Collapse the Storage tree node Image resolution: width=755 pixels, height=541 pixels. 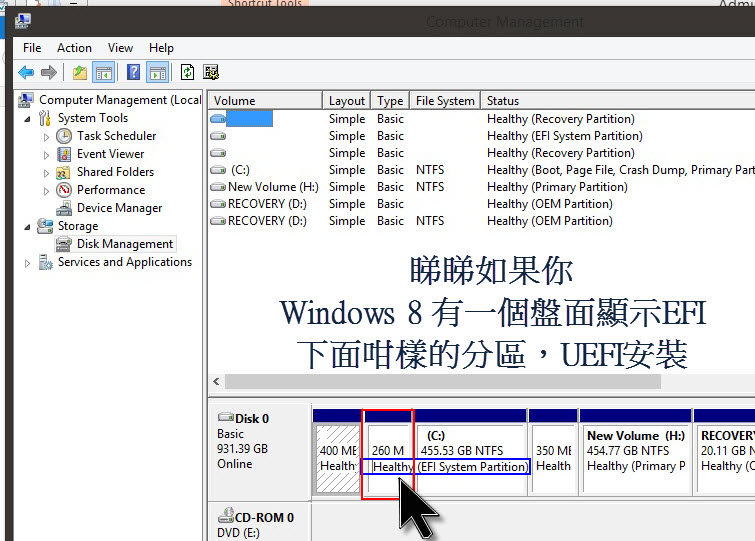(27, 227)
